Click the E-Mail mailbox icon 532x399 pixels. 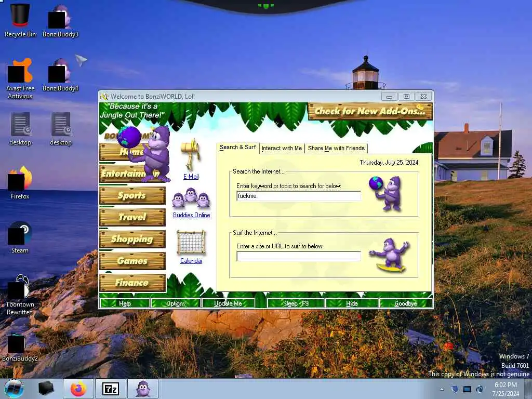tap(191, 154)
